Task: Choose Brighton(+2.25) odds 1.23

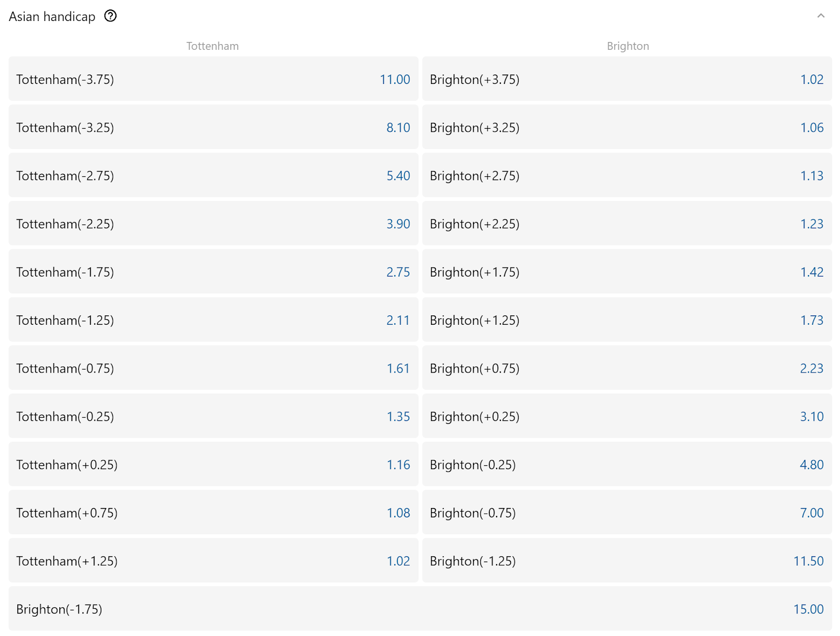Action: click(627, 224)
